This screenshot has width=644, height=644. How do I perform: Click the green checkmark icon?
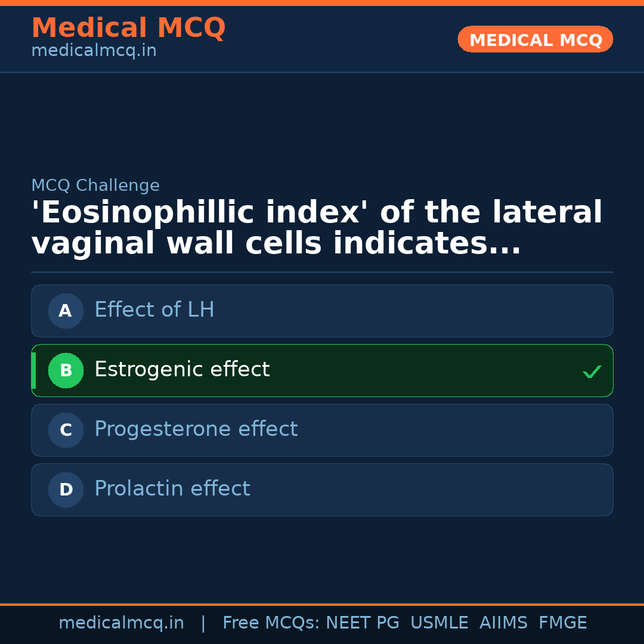[592, 372]
